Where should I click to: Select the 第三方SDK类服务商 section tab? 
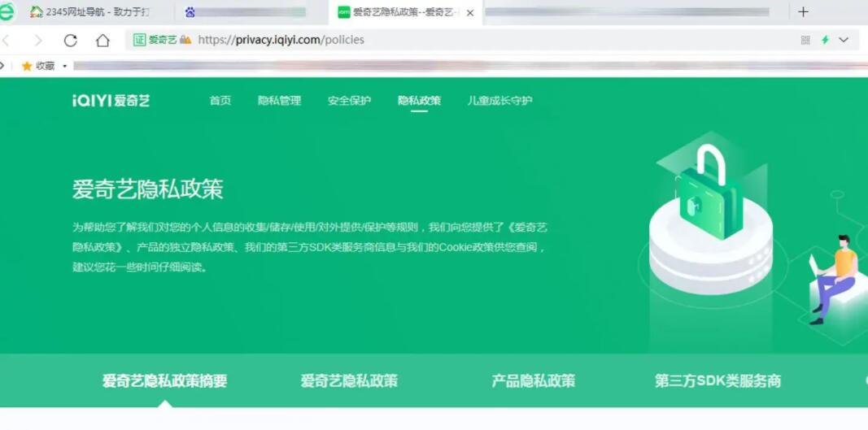coord(718,380)
